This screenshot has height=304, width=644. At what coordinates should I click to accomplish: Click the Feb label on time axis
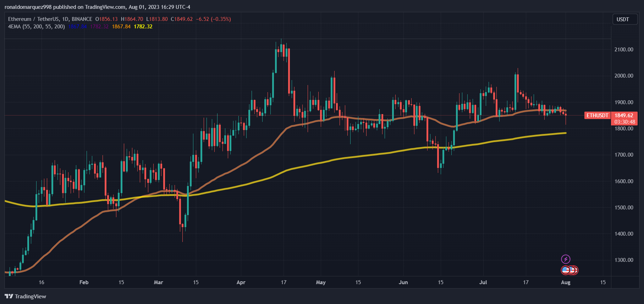(84, 282)
